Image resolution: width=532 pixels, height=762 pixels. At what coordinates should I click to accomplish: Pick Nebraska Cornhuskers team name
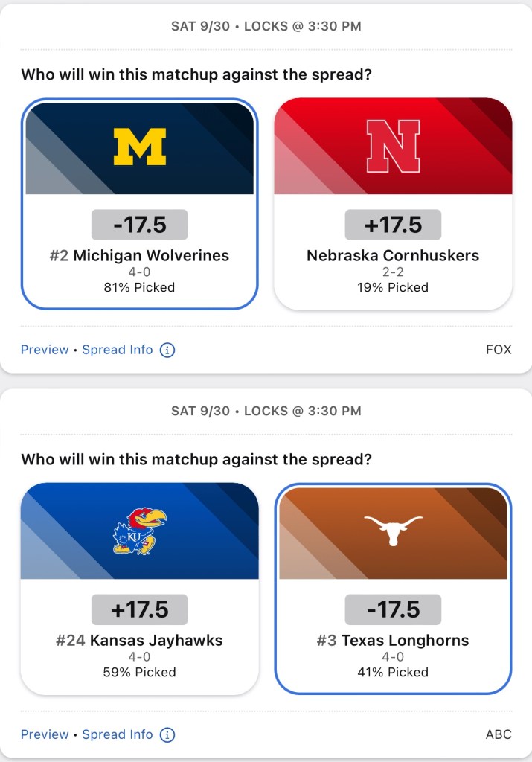coord(393,256)
